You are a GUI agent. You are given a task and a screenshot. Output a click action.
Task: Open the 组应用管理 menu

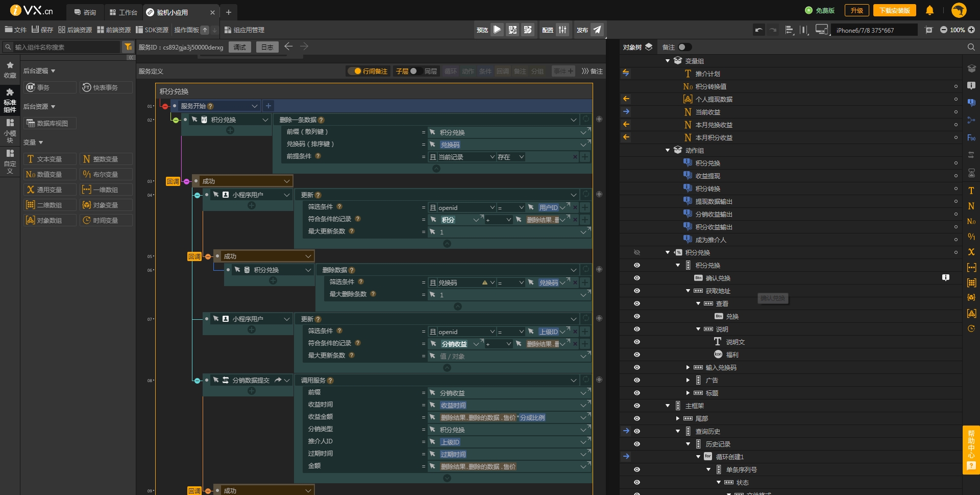pos(244,30)
